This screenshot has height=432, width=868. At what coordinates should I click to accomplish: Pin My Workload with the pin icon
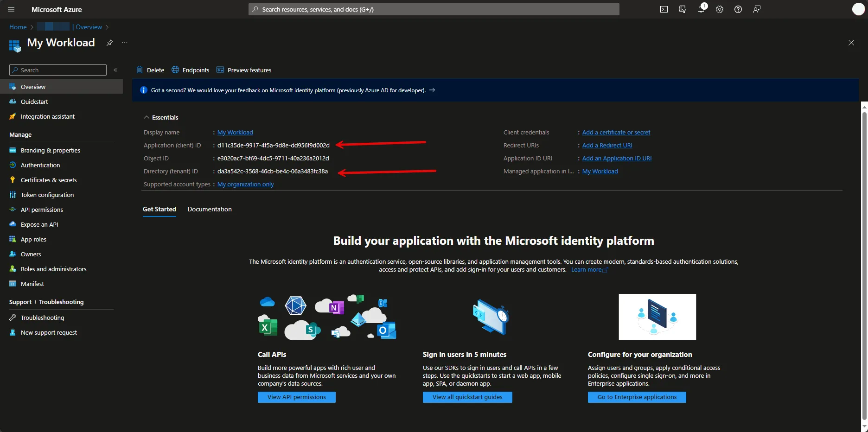[110, 43]
